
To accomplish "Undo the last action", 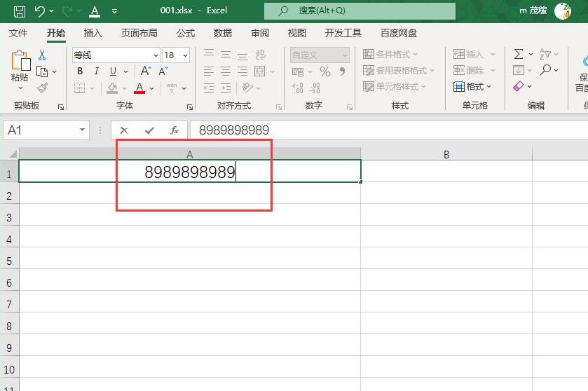I will tap(40, 11).
